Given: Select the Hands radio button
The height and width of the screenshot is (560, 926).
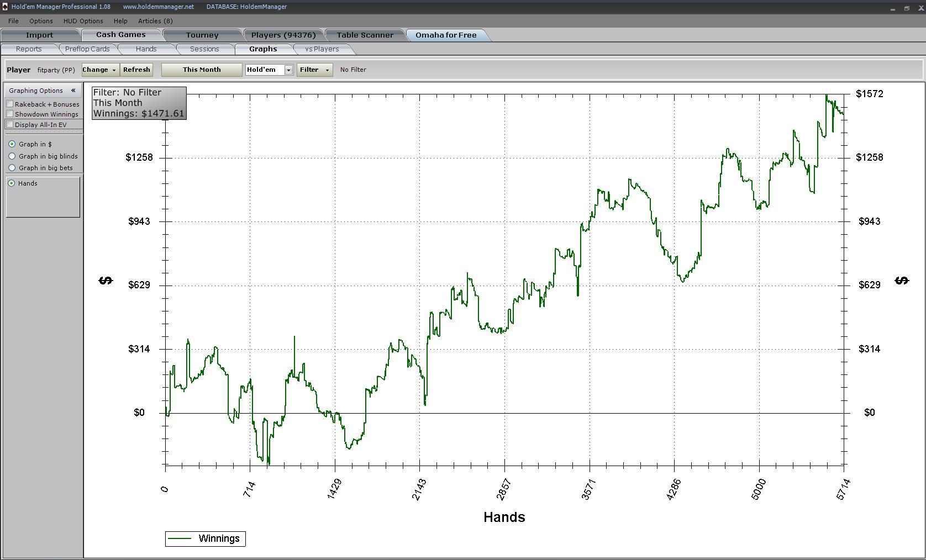Looking at the screenshot, I should (x=12, y=183).
